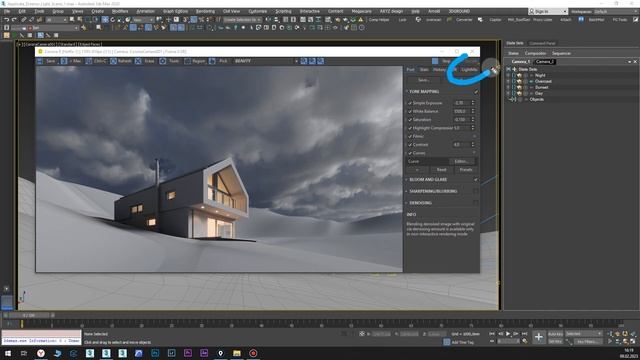Enable the Sharpening/Blurring section checkbox
The width and height of the screenshot is (640, 360).
pos(476,191)
